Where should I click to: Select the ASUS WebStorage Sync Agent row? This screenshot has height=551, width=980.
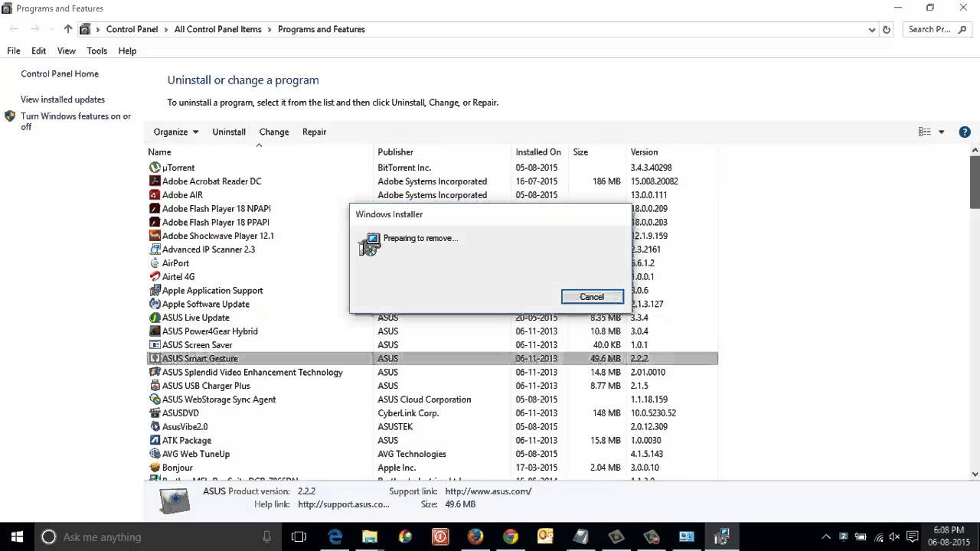click(432, 399)
